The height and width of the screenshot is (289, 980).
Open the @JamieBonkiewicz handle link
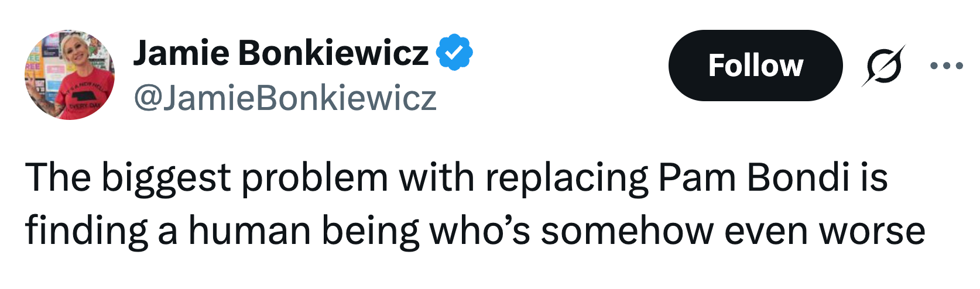(x=285, y=98)
